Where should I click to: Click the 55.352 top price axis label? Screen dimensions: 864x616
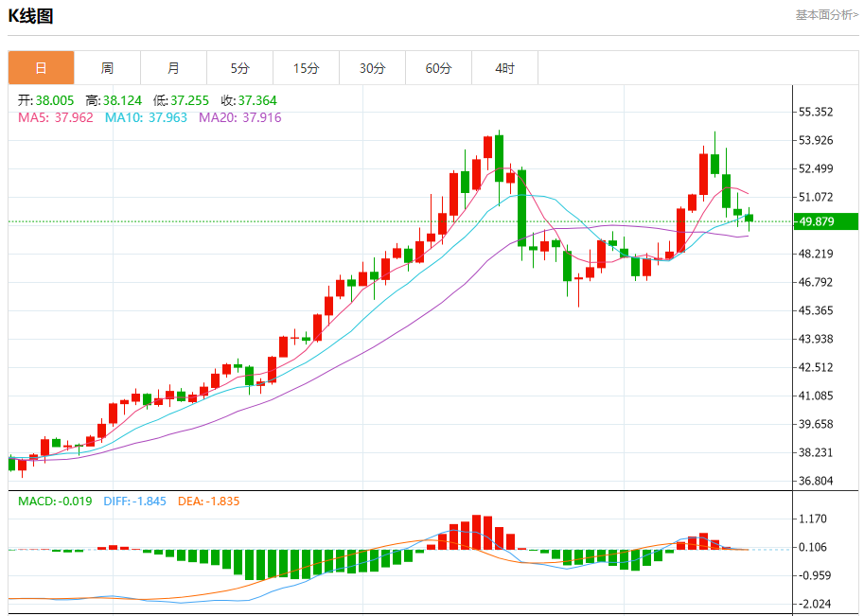click(816, 112)
